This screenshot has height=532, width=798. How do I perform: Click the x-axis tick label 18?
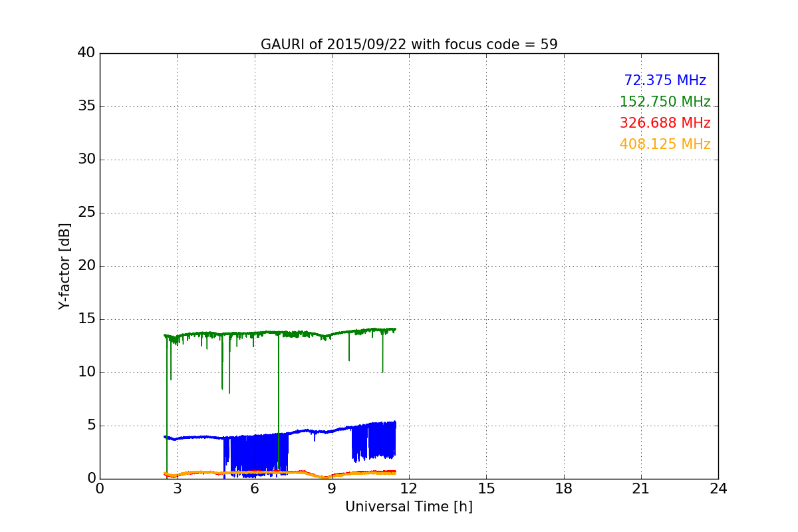click(564, 489)
